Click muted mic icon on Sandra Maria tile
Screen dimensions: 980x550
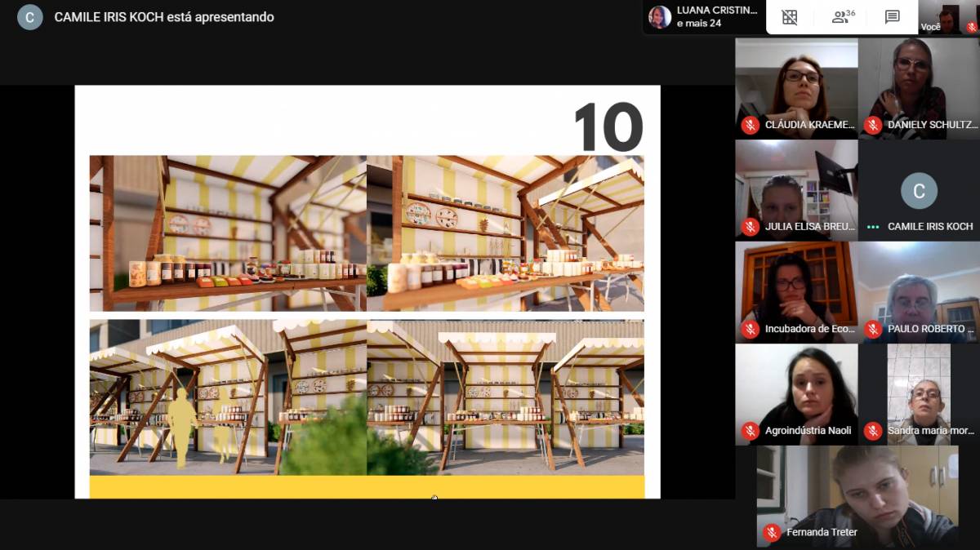[872, 431]
